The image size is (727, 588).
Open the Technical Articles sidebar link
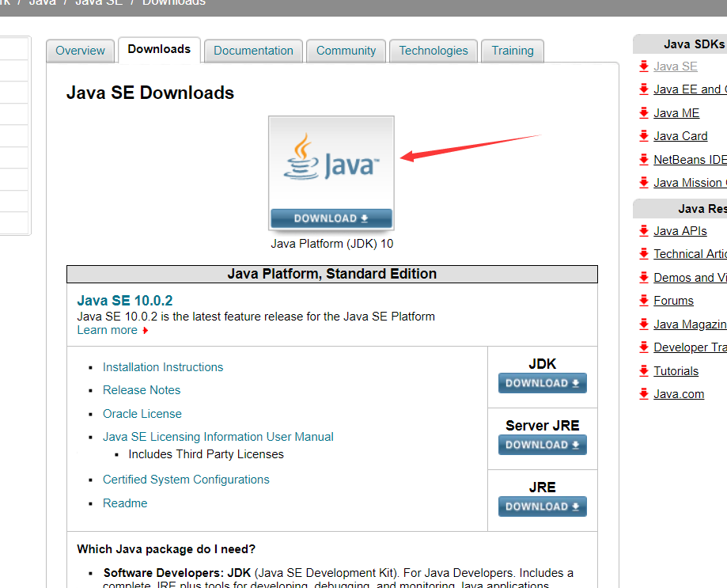click(x=690, y=254)
